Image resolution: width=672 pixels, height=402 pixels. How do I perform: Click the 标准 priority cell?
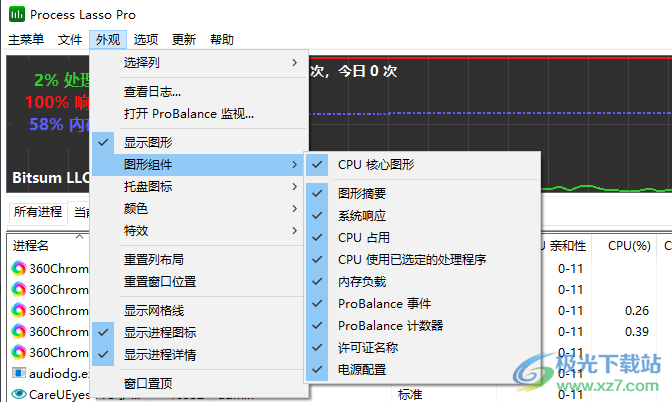[410, 394]
